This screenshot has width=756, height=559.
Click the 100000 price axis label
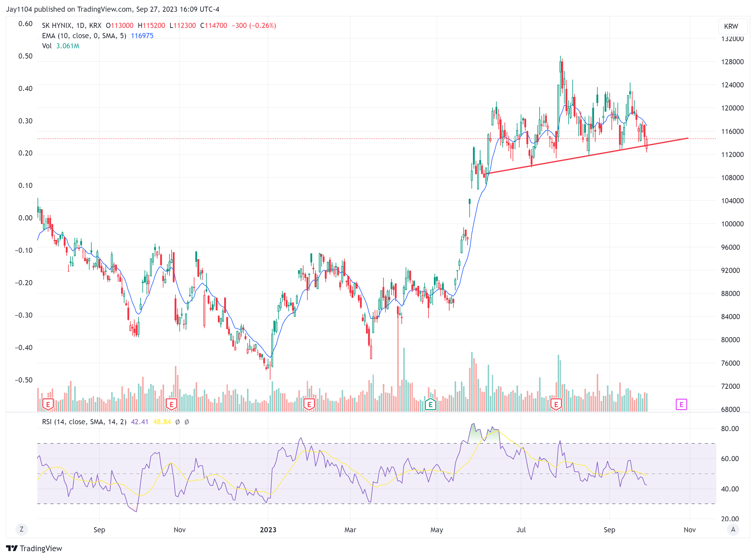(x=732, y=224)
